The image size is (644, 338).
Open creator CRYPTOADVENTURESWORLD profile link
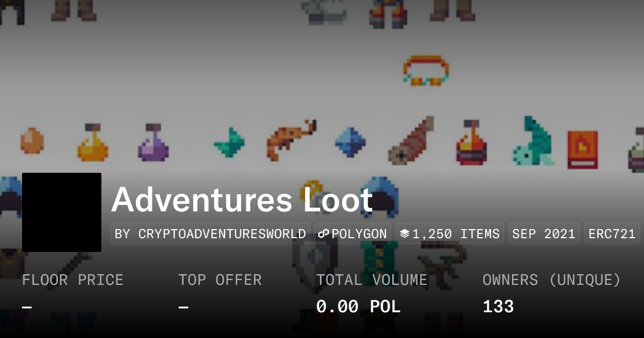(210, 234)
